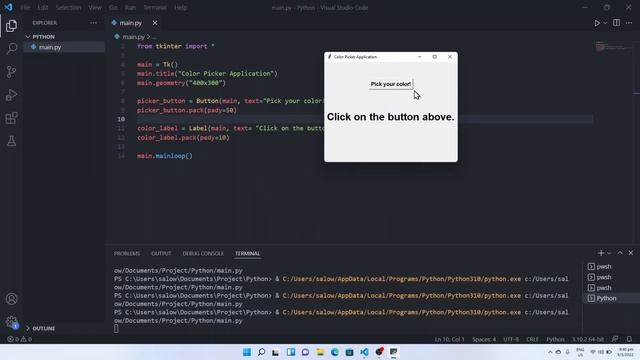Open the Widgets taskbar icon
This screenshot has width=640, height=360.
coord(291,352)
